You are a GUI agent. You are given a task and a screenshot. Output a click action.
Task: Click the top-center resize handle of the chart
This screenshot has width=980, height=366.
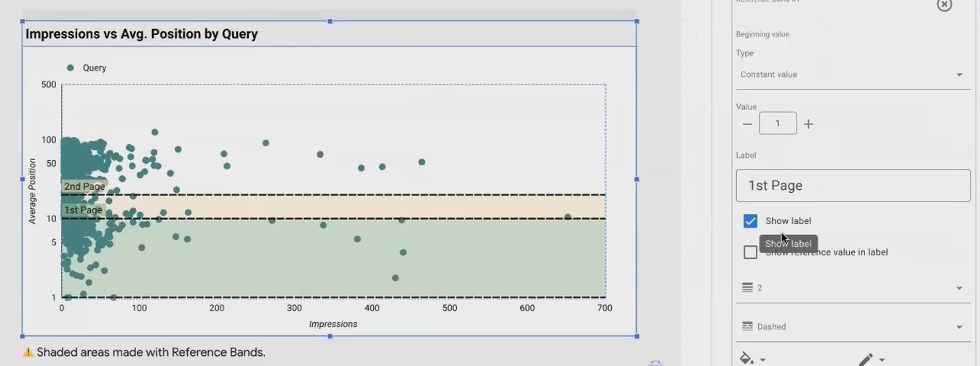click(330, 22)
